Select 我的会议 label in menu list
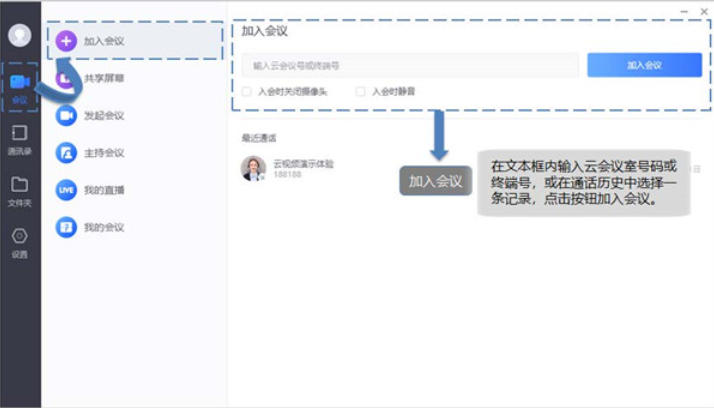This screenshot has width=714, height=408. (x=104, y=228)
